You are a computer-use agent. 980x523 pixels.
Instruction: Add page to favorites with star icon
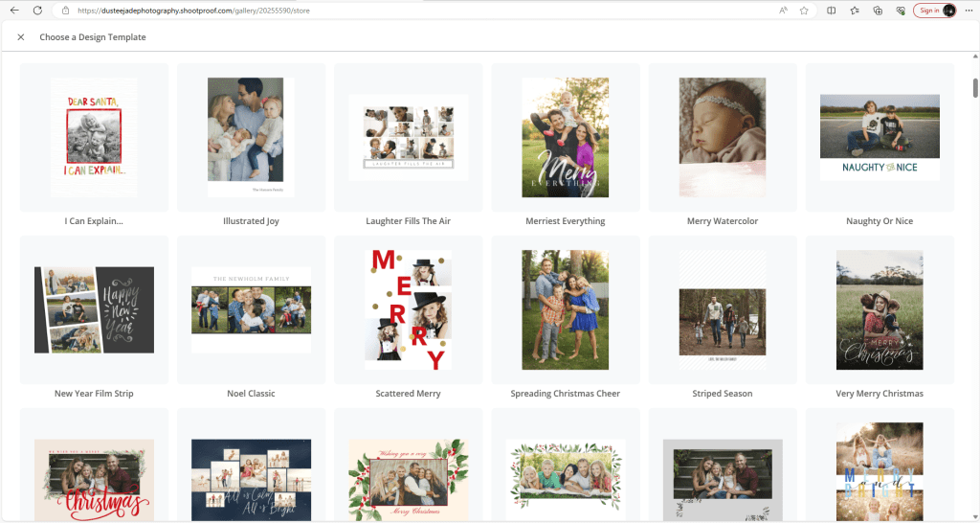coord(804,11)
